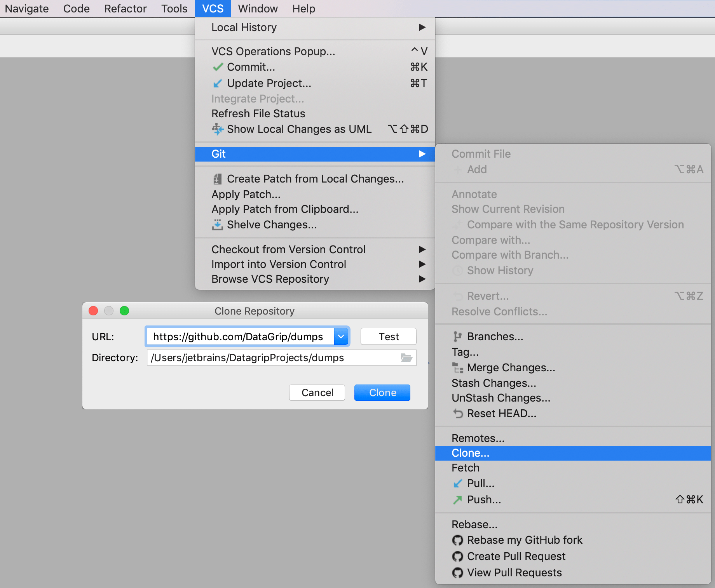Click the VCS menu bar item
715x588 pixels.
(213, 9)
